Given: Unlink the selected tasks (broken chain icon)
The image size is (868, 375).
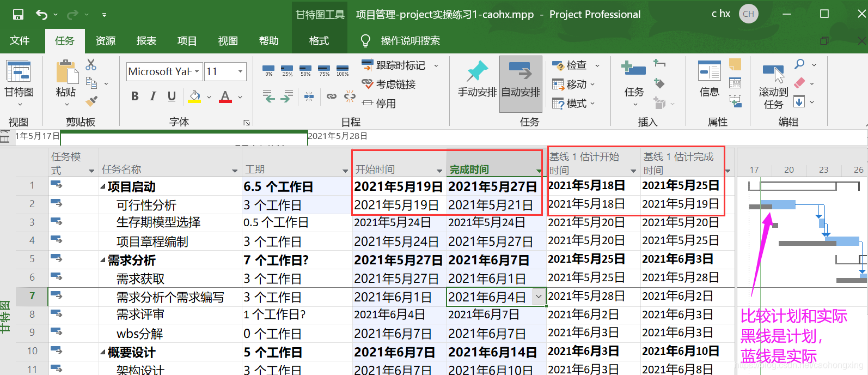Looking at the screenshot, I should coord(350,97).
